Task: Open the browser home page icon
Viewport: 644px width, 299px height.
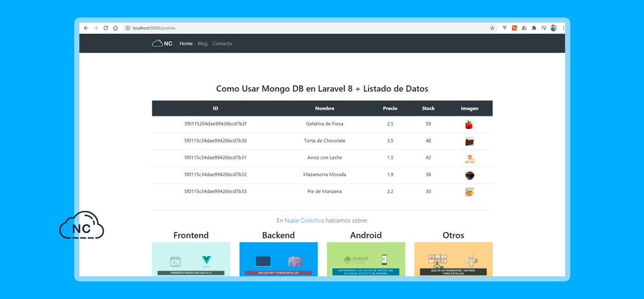Action: click(115, 28)
